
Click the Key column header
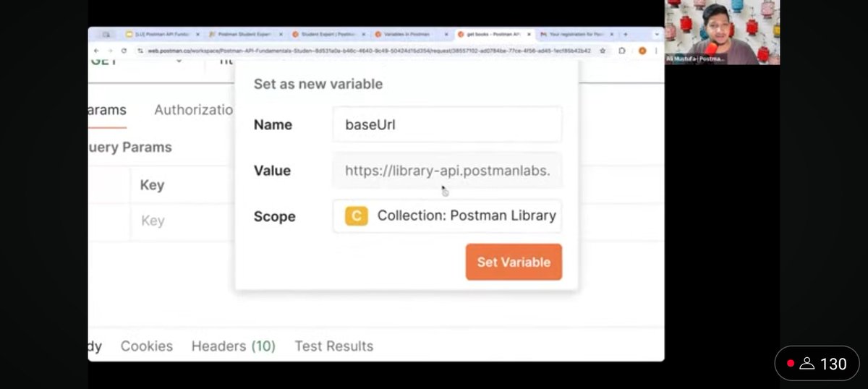152,185
